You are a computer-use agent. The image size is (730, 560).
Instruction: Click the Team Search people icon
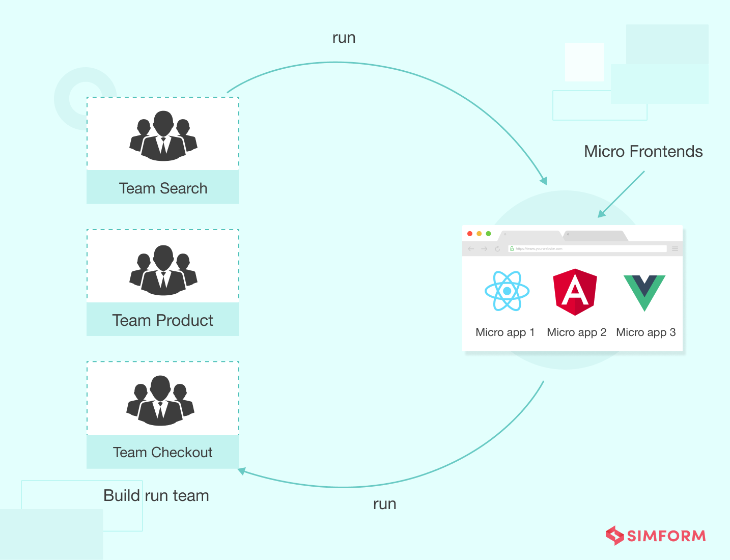pos(163,135)
